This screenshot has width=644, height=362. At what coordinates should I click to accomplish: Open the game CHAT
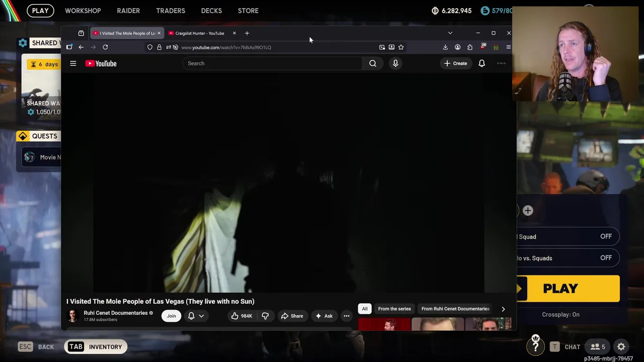coord(566,346)
